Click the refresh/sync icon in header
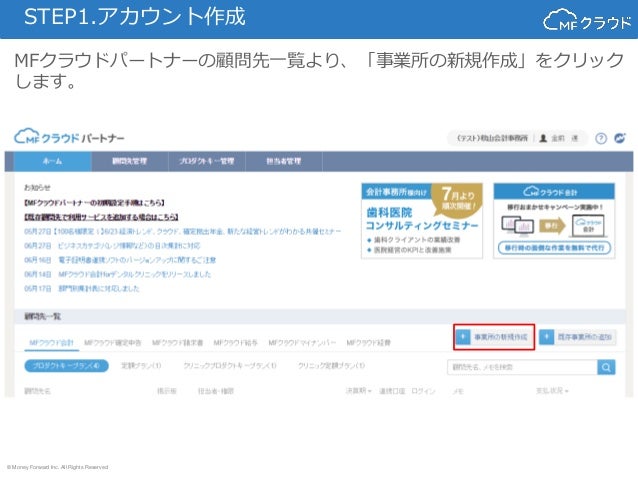 620,138
